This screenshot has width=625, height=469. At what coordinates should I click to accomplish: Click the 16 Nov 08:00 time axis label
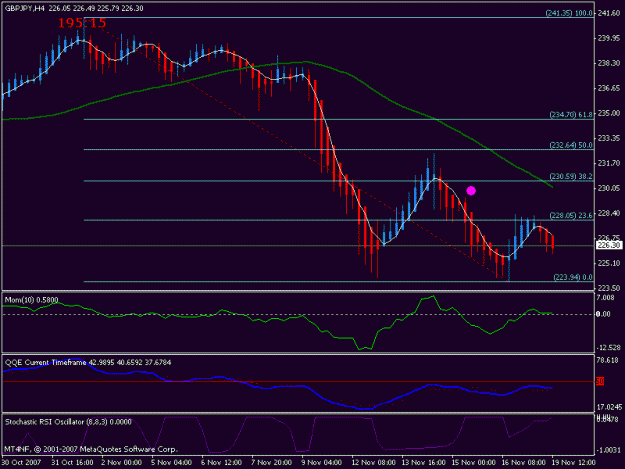point(523,462)
